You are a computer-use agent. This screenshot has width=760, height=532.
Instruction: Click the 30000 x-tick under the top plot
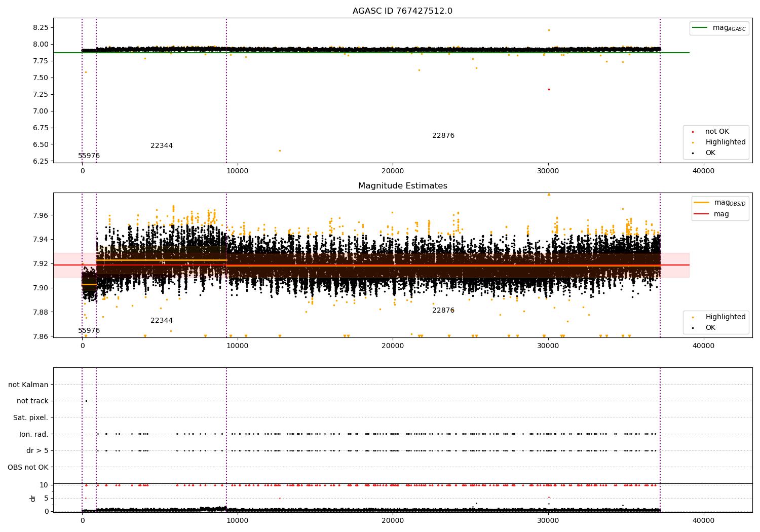point(548,171)
